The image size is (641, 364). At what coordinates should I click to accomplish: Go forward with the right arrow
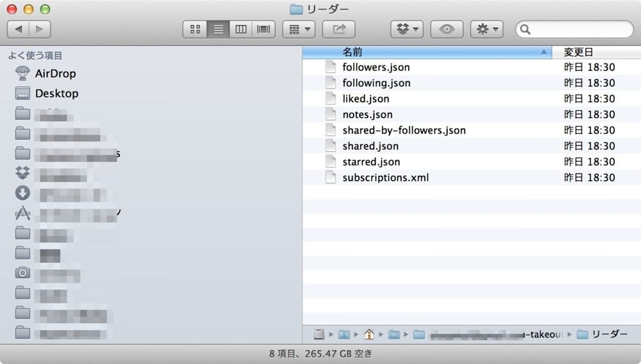coord(40,29)
